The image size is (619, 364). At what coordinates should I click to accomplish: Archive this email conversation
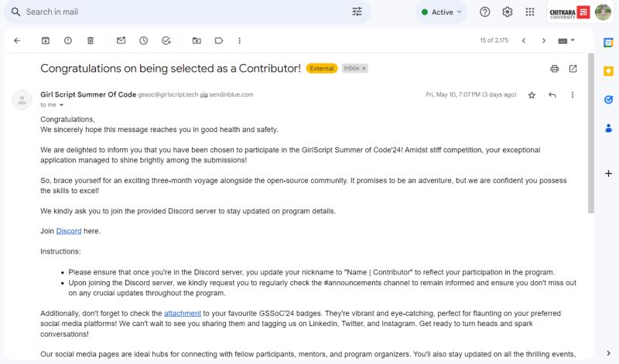tap(46, 40)
